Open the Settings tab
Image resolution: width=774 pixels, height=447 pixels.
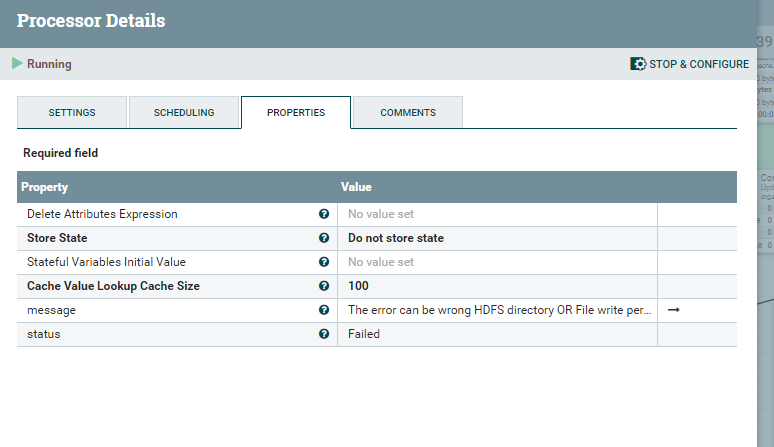[72, 113]
